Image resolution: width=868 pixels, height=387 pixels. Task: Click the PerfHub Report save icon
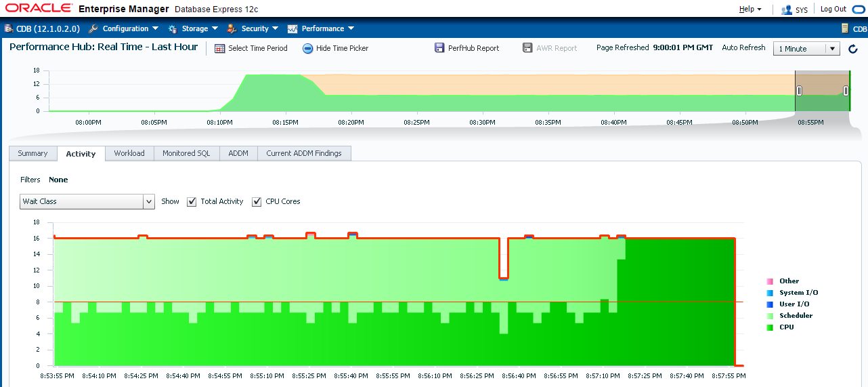440,48
